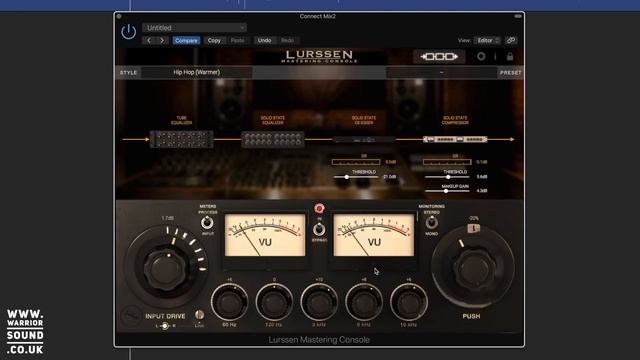
Task: Toggle the Monitoring Stereo/Mono switch
Action: 431,223
